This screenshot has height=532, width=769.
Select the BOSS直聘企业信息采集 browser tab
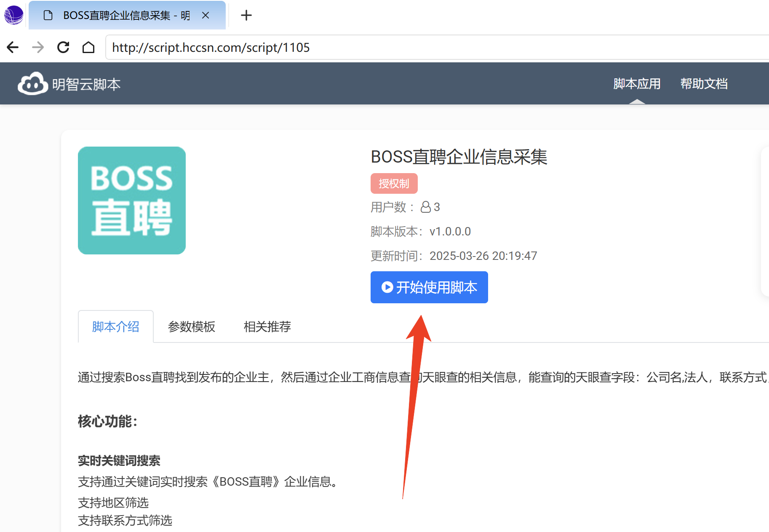[x=127, y=16]
